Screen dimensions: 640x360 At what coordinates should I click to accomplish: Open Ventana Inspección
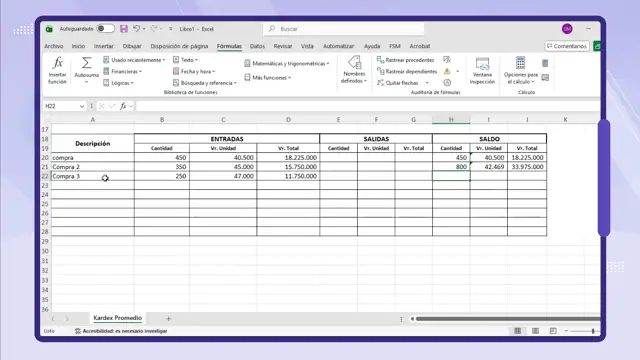[482, 71]
